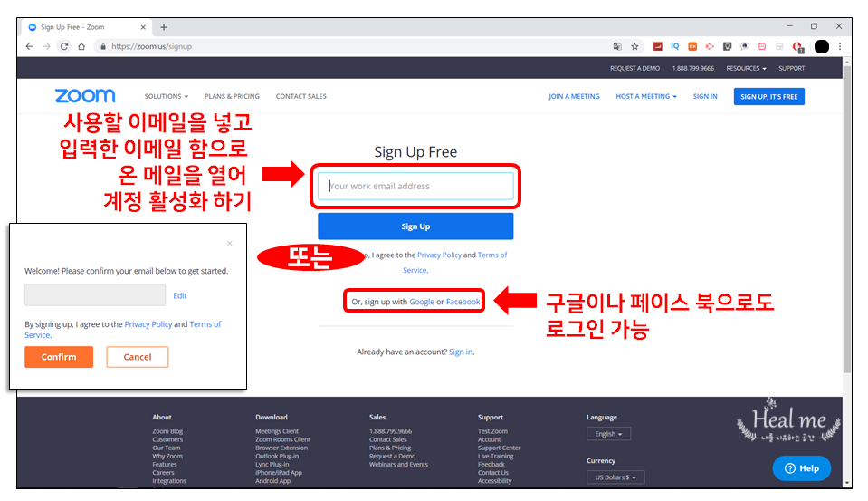
Task: Click the work email address field
Action: pyautogui.click(x=415, y=187)
